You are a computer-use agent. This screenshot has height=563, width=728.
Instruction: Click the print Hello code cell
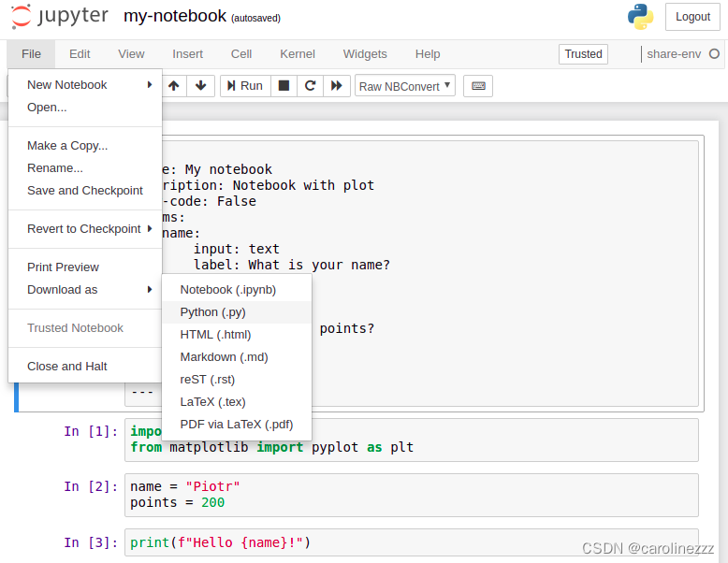pos(412,542)
